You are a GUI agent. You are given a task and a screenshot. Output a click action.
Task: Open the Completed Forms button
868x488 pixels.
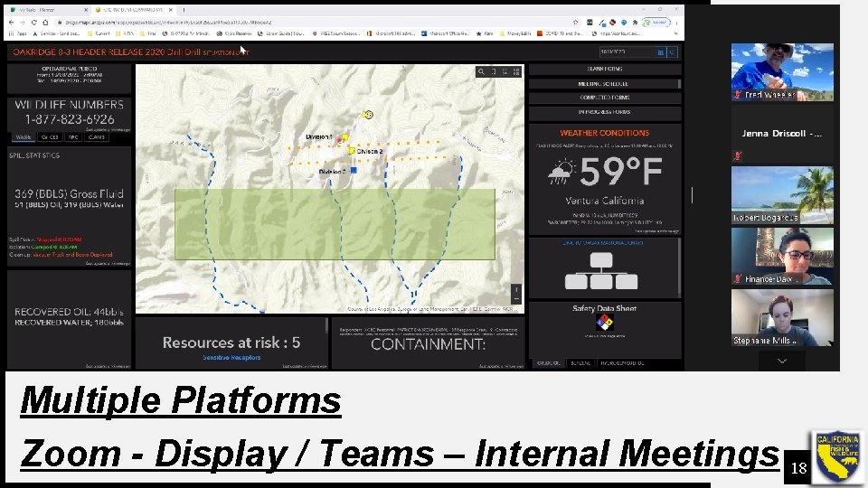605,98
